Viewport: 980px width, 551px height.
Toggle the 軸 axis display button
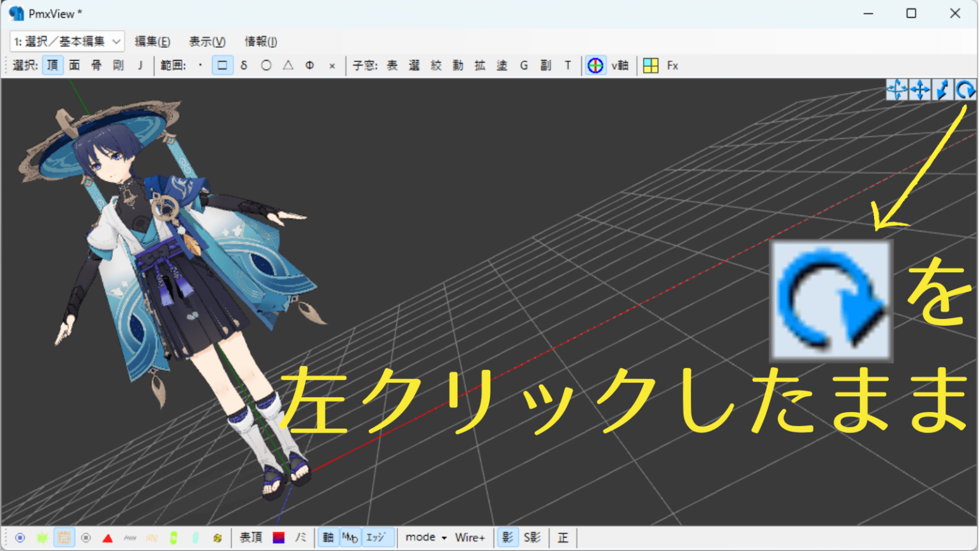tap(327, 537)
